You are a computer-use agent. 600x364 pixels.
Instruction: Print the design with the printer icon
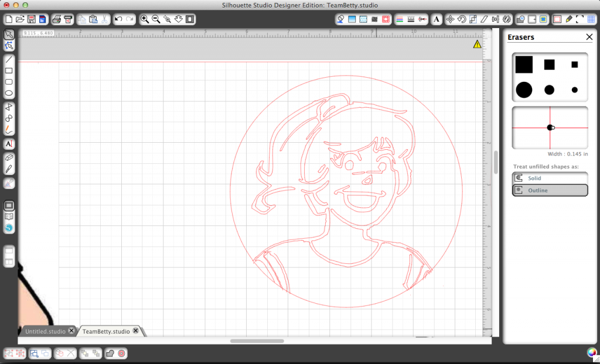(57, 19)
